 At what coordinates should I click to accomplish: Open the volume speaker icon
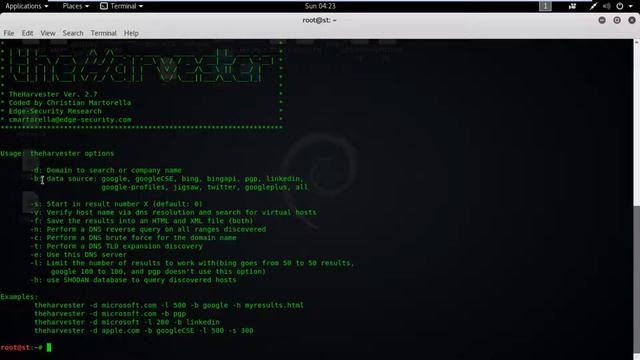(x=607, y=6)
